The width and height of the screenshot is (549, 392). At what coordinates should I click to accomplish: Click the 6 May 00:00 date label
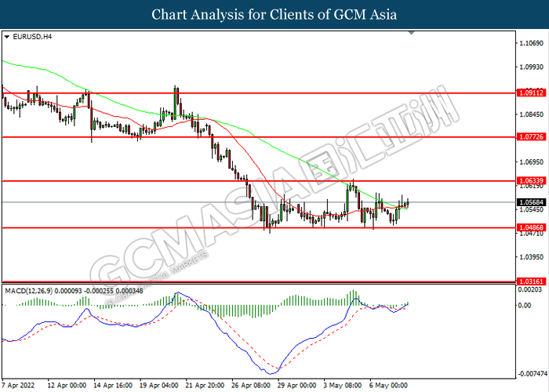(389, 386)
